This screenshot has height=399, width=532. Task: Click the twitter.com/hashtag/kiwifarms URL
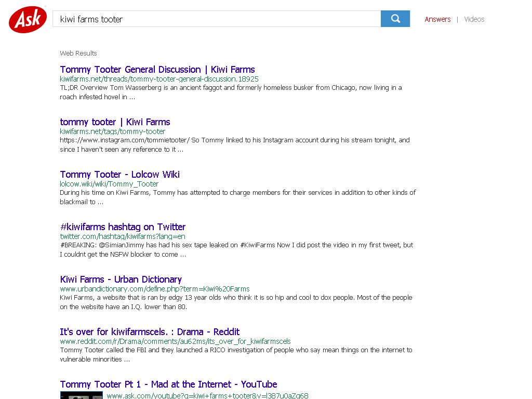coord(123,236)
